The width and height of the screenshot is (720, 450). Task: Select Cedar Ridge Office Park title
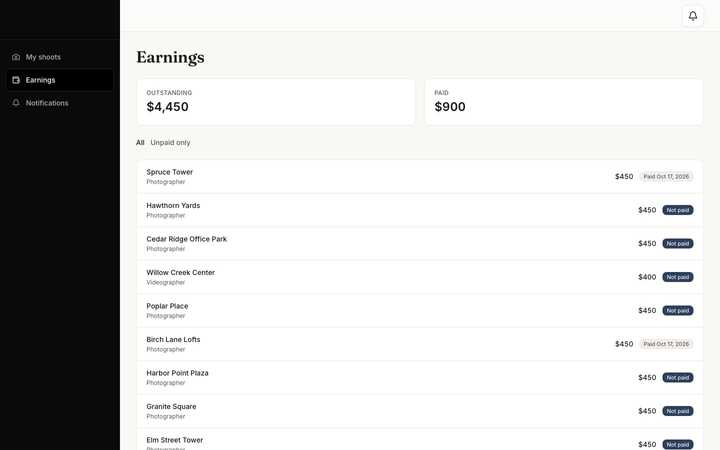[x=186, y=239]
